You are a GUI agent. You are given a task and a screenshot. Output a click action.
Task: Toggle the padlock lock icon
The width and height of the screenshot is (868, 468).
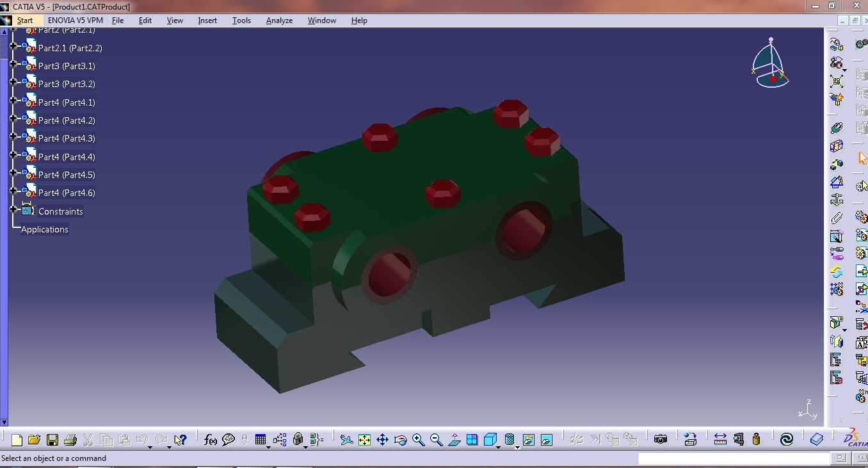click(298, 440)
